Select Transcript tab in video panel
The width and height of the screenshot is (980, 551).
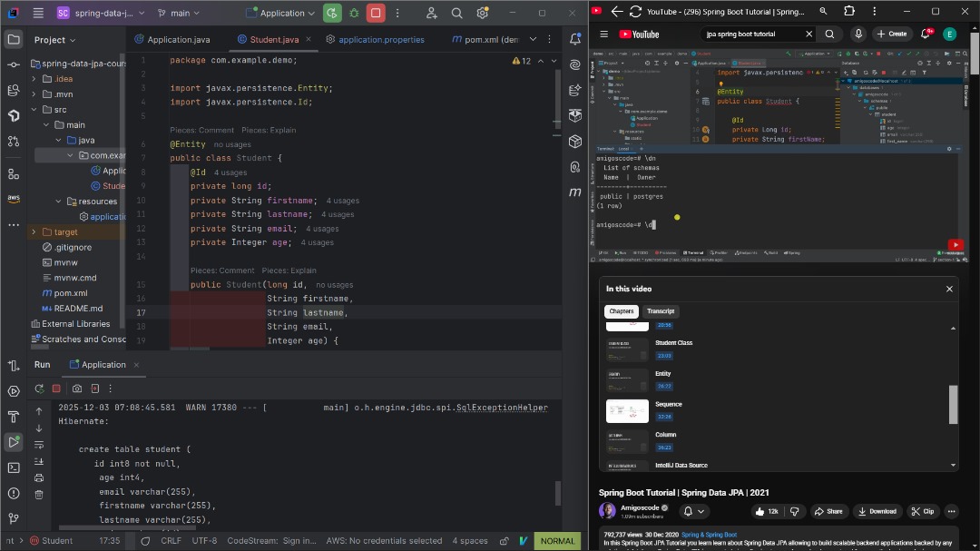click(660, 311)
